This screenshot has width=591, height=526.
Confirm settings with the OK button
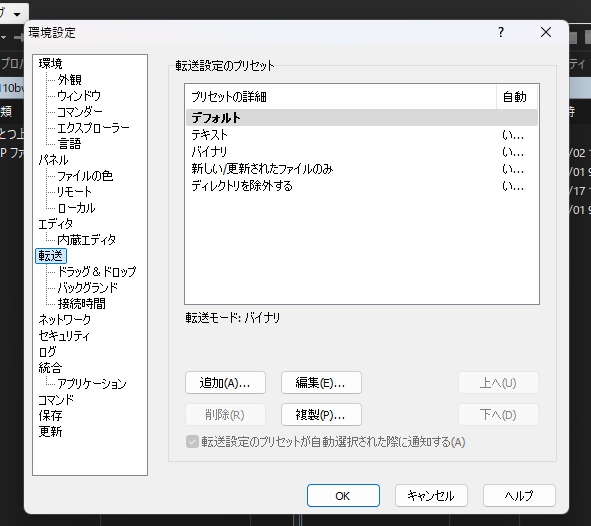click(343, 496)
